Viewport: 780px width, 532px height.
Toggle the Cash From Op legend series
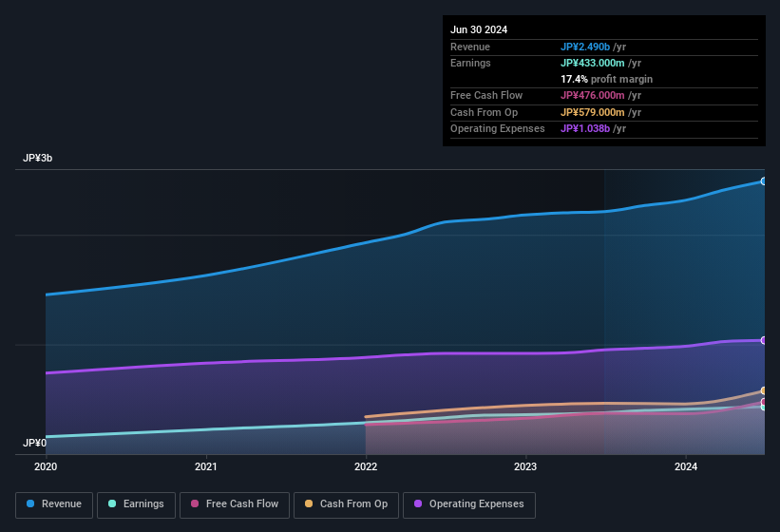coord(346,504)
